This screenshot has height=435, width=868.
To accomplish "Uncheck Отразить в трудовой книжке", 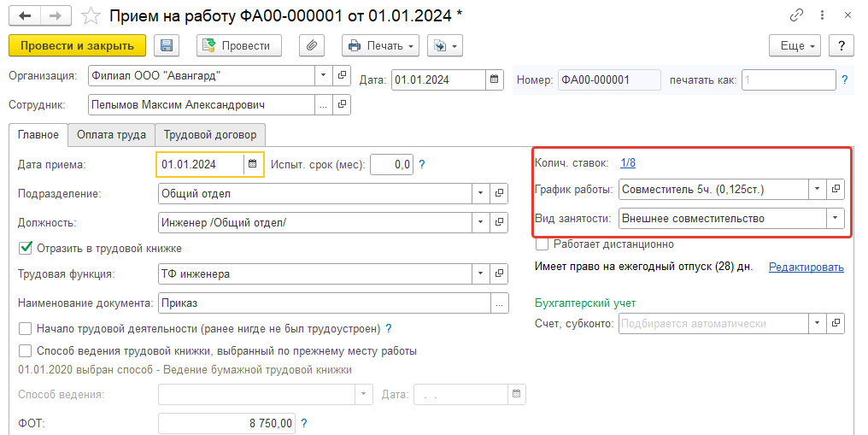I will [26, 248].
